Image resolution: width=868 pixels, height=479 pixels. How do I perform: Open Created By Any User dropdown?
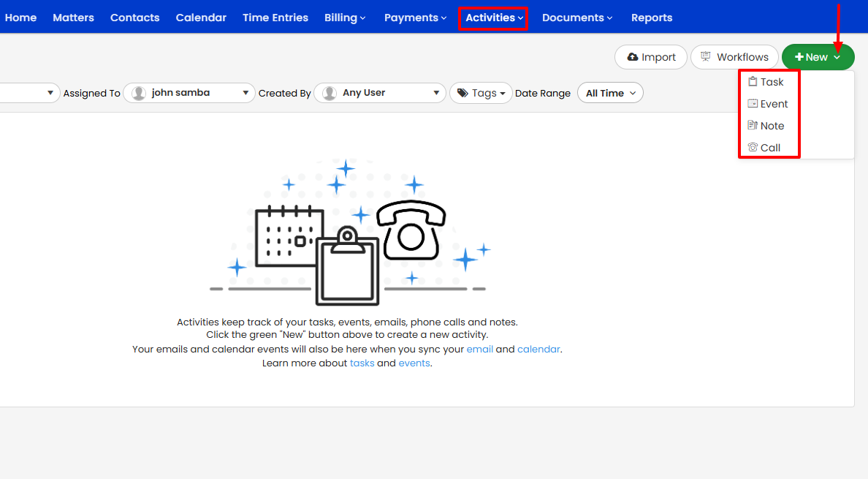coord(380,93)
